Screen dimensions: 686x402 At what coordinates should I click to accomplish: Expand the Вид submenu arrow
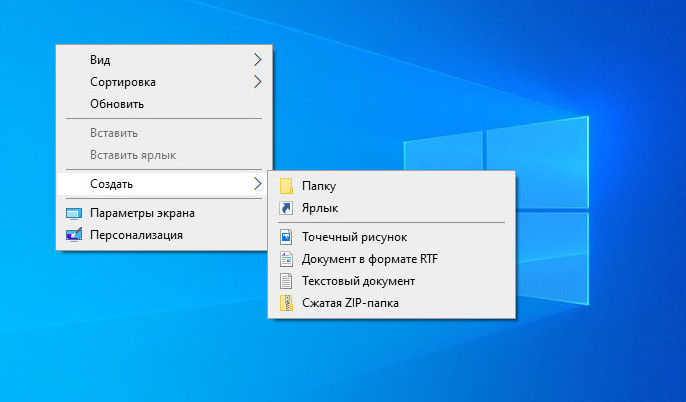[x=257, y=59]
